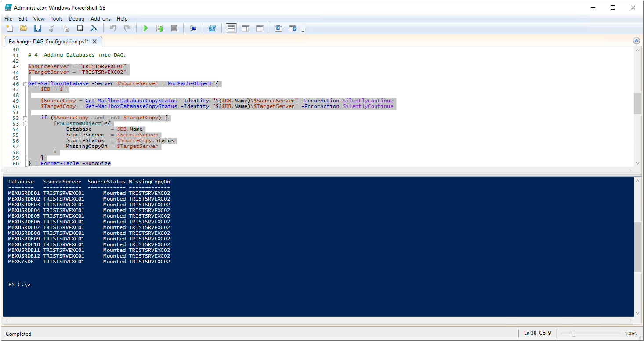Click the MissingCopyOn column header
644x341 pixels.
click(x=149, y=182)
